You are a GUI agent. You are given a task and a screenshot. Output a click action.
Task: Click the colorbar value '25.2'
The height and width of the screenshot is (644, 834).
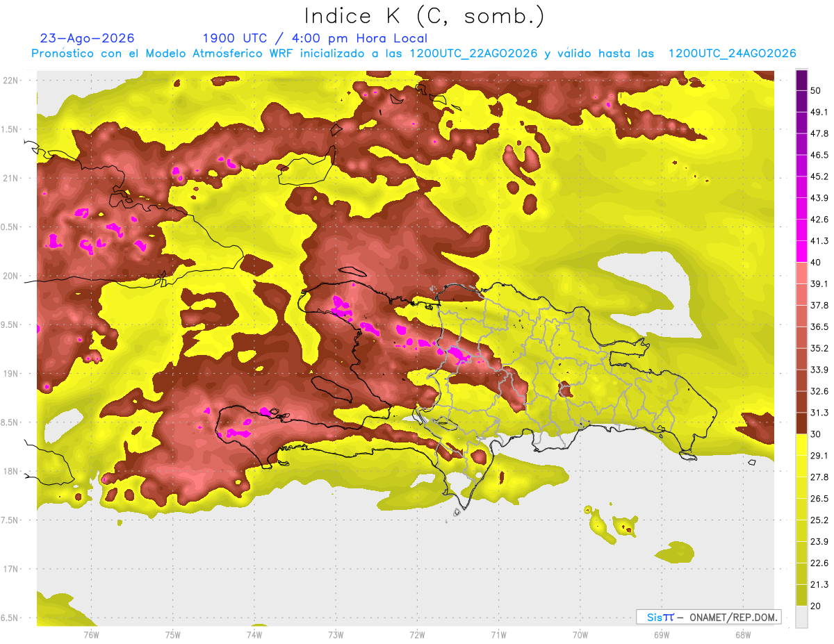tap(819, 520)
